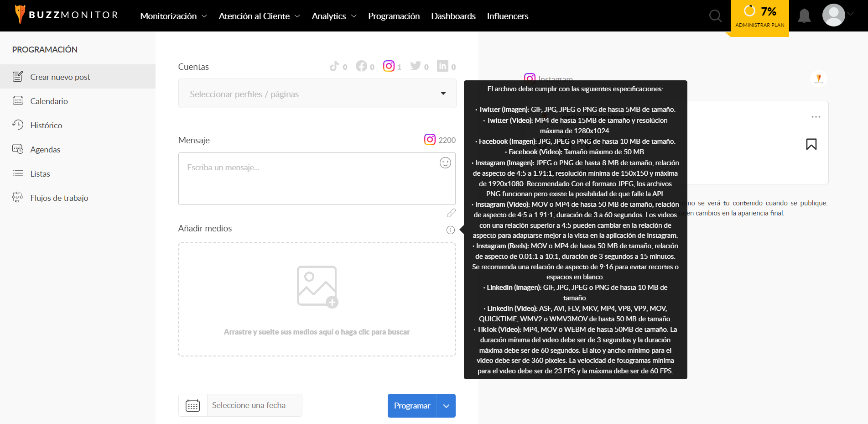
Task: Click the Programar button
Action: click(x=411, y=405)
